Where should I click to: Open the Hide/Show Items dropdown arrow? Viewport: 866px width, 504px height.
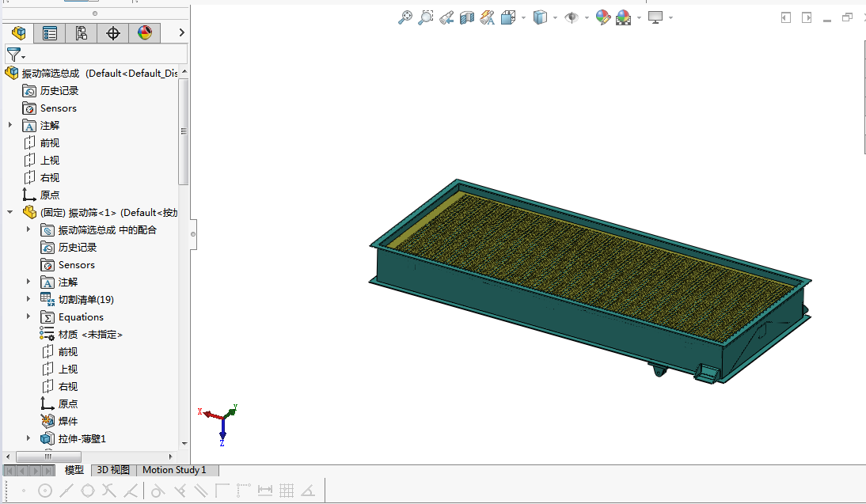tap(587, 18)
